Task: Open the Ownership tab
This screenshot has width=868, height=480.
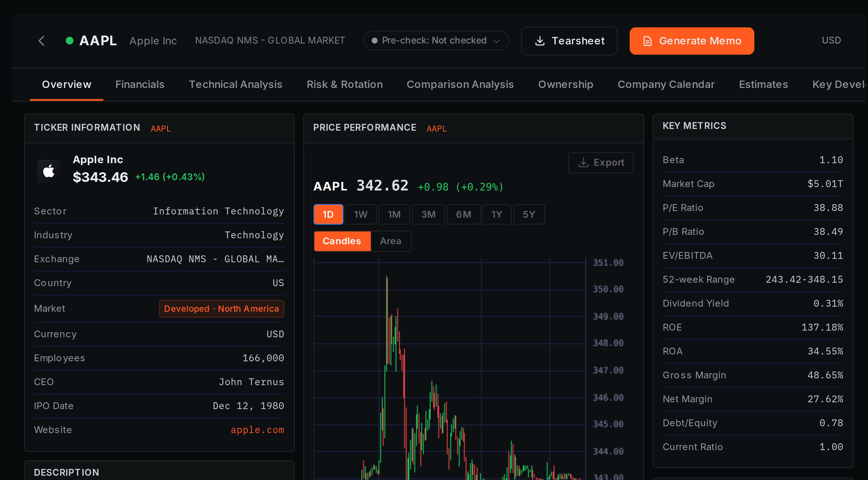Action: point(565,84)
